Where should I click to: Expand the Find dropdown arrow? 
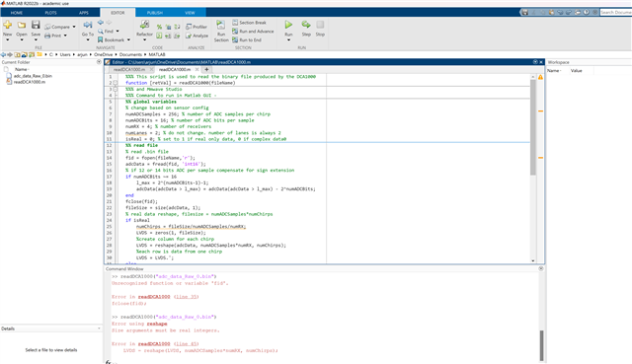pyautogui.click(x=118, y=31)
